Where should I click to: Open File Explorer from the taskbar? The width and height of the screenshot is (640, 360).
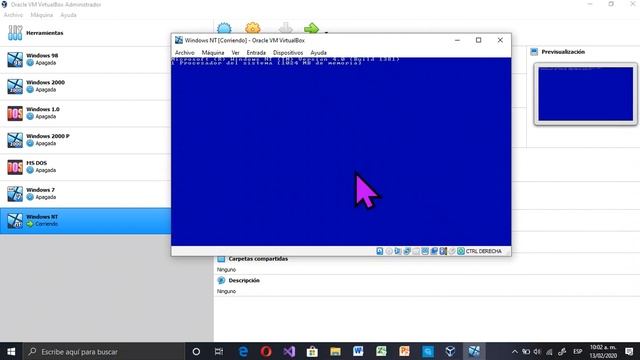(335, 351)
